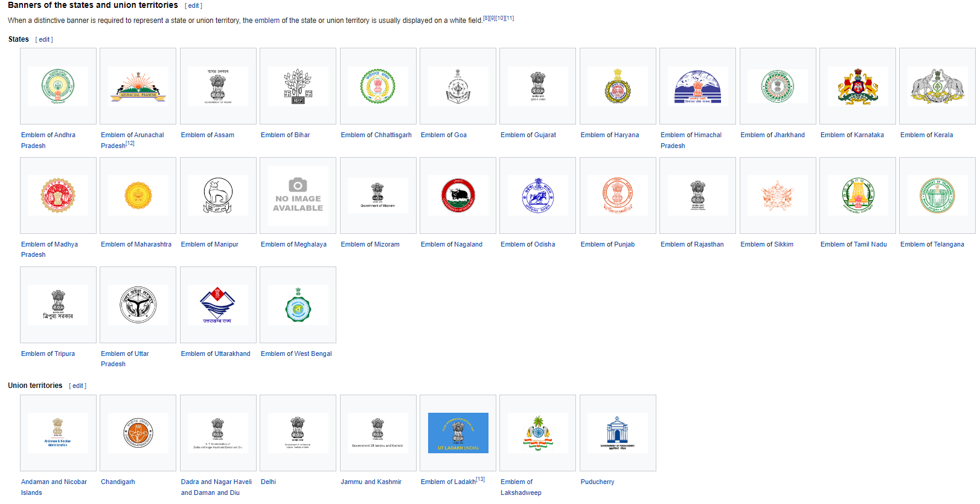Go to 'Emblem of Nagaland' article

[x=452, y=245]
